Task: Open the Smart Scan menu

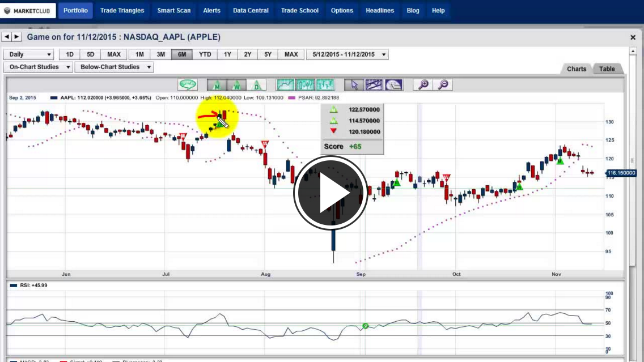Action: [x=173, y=11]
